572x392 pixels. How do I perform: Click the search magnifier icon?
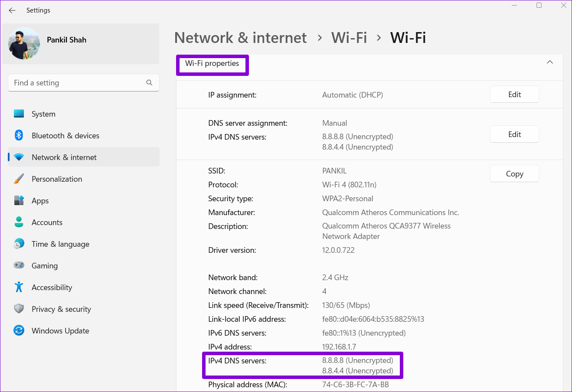point(149,82)
